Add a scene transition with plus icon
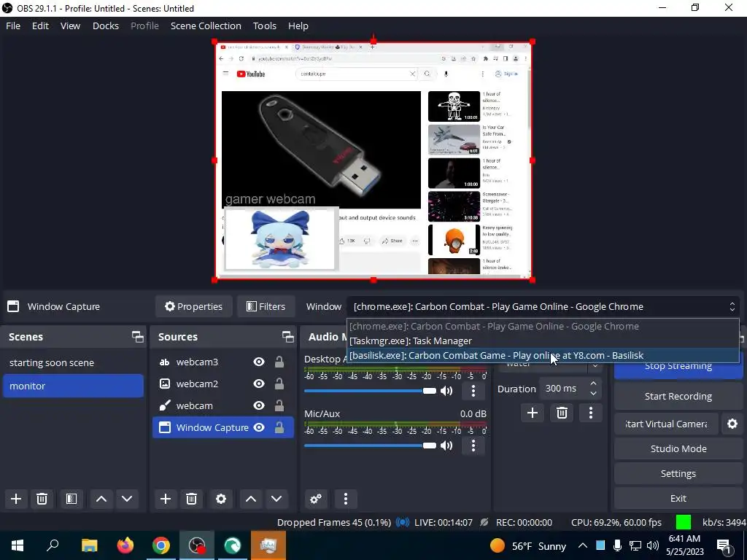This screenshot has height=560, width=747. pyautogui.click(x=532, y=413)
